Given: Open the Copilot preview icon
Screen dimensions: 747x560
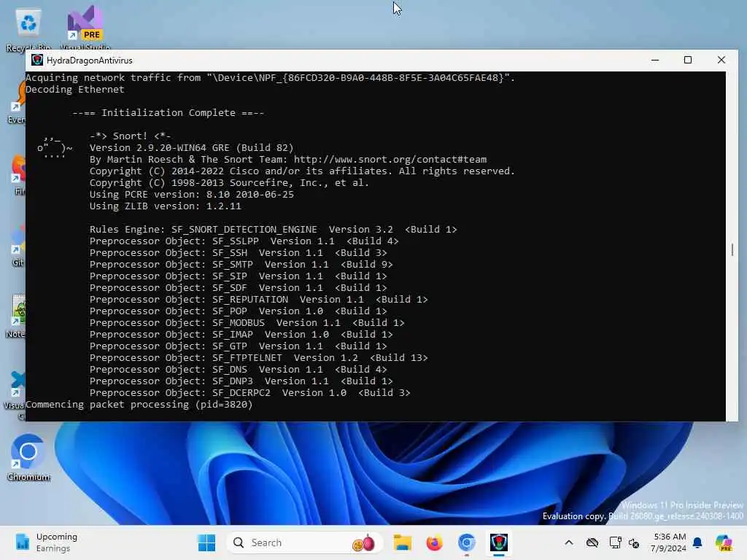Looking at the screenshot, I should pos(724,542).
